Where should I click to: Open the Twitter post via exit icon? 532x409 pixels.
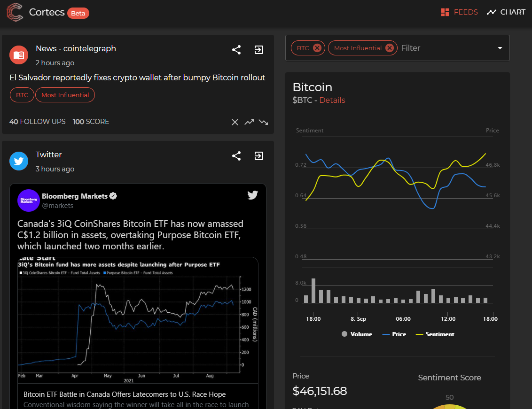point(259,156)
